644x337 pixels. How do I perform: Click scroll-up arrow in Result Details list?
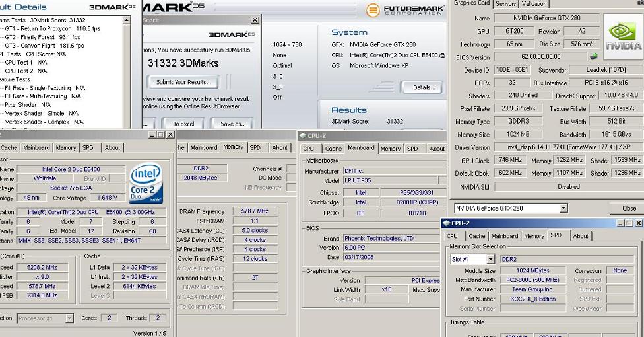[x=127, y=20]
